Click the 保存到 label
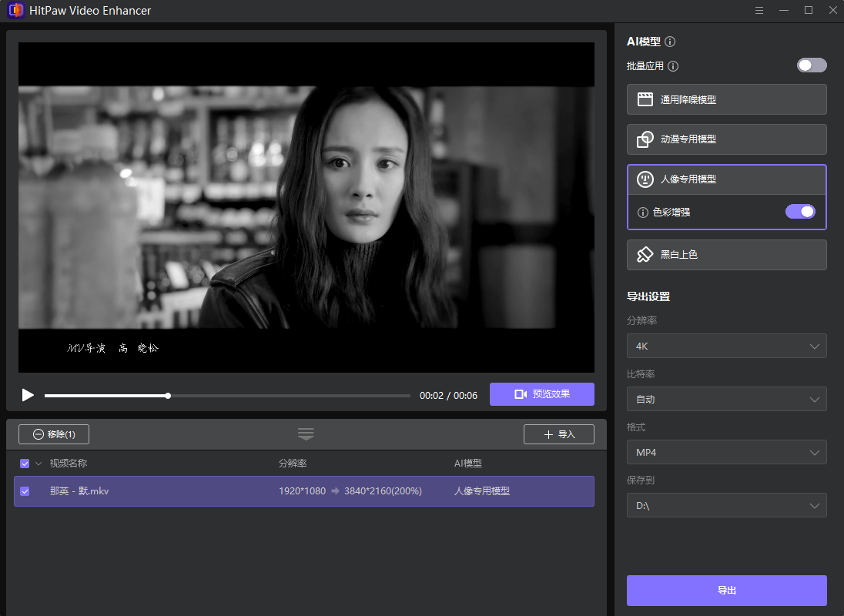844x616 pixels. coord(641,480)
